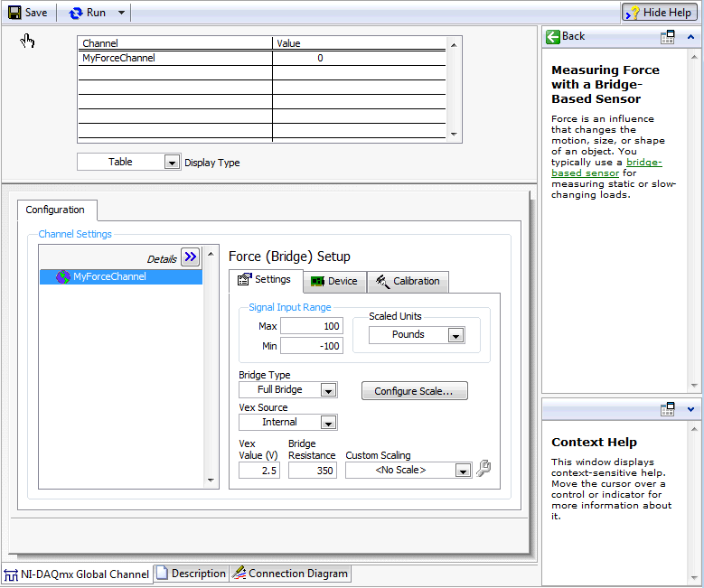Click the Hide Help button
704x588 pixels.
(x=659, y=13)
